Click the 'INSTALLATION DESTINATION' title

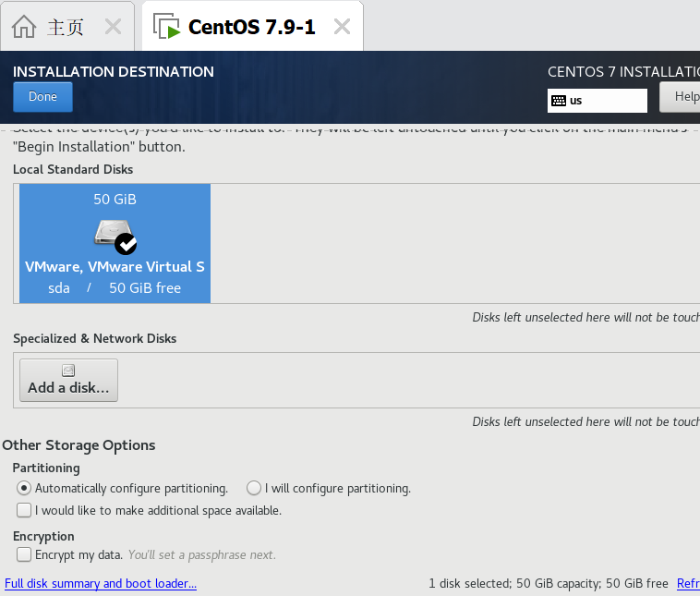tap(114, 71)
